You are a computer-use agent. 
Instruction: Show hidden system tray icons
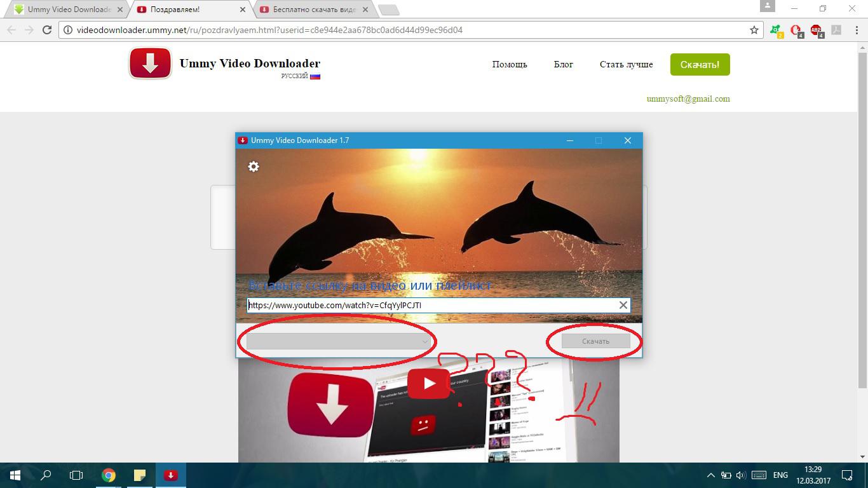pyautogui.click(x=711, y=475)
